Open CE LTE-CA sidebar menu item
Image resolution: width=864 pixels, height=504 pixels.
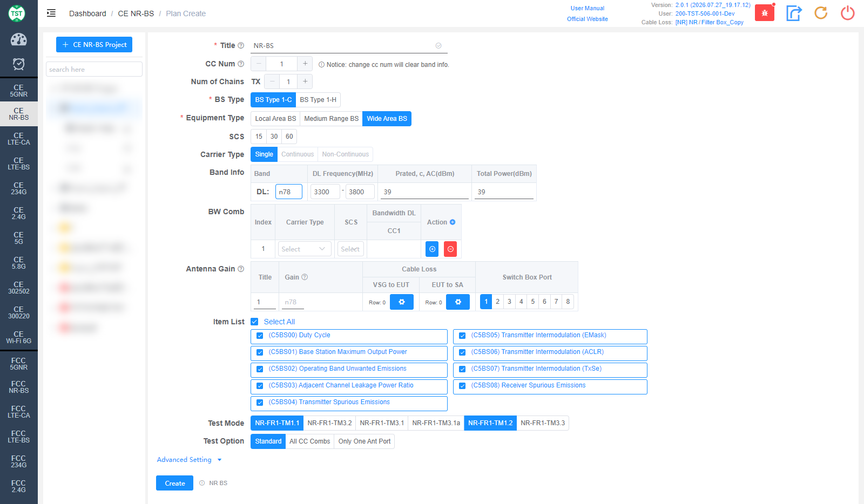point(19,139)
